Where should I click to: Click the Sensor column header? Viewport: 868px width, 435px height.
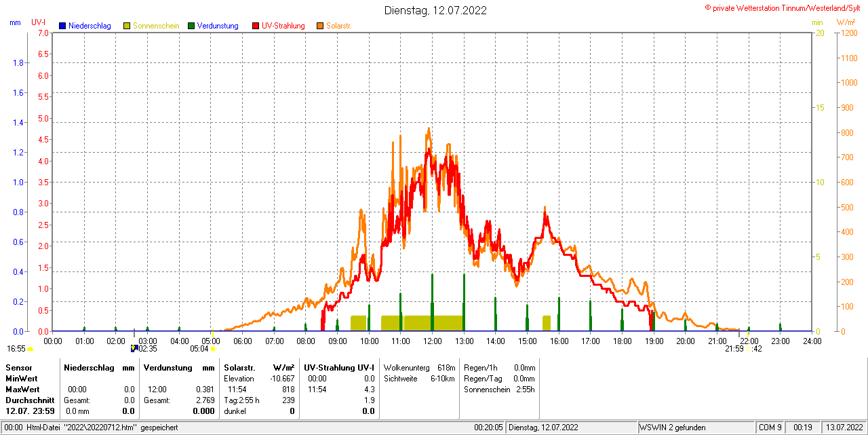18,367
